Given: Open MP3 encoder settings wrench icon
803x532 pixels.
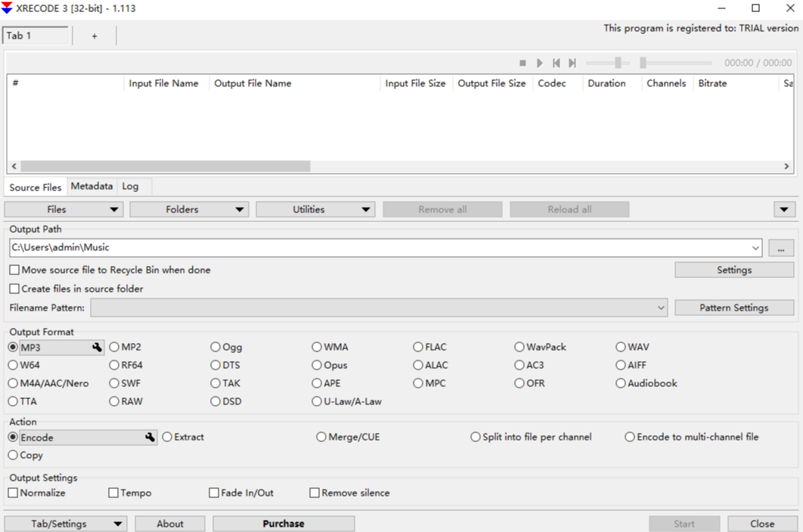Looking at the screenshot, I should tap(97, 347).
